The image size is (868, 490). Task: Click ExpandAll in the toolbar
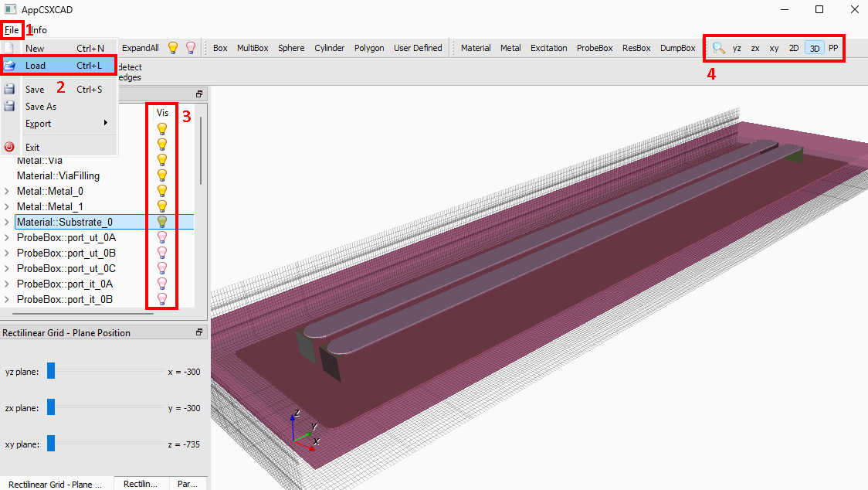click(x=141, y=48)
